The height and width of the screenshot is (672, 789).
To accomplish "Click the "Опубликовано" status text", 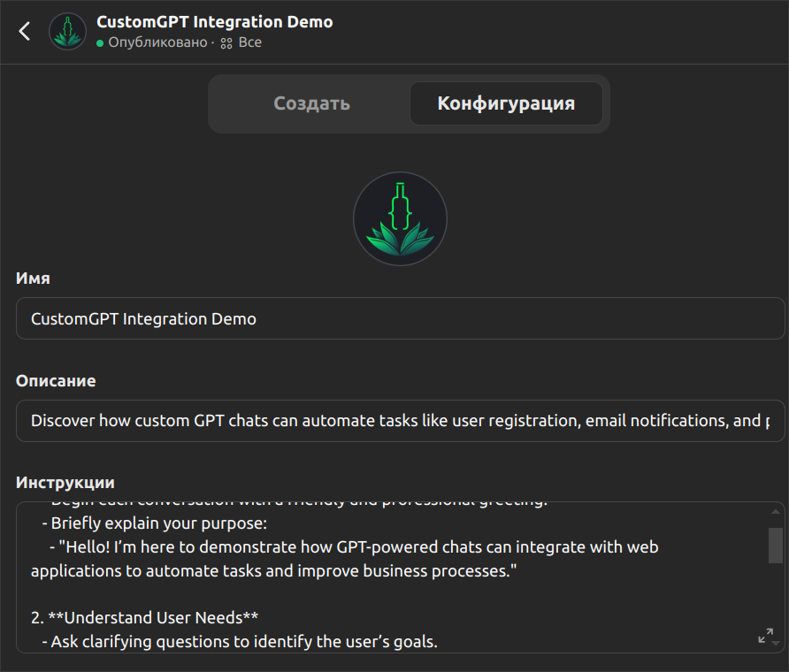I will point(157,42).
